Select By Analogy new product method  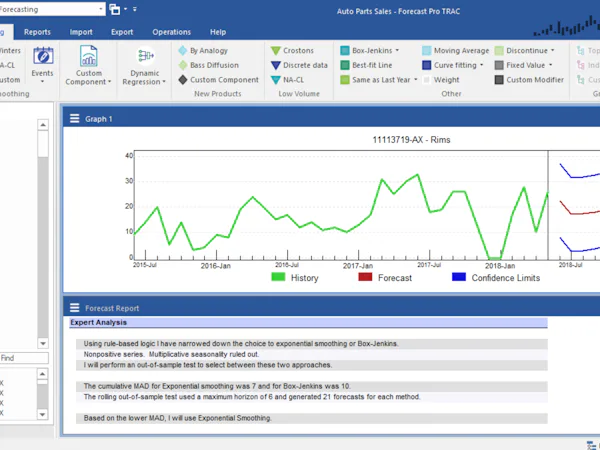(x=203, y=51)
